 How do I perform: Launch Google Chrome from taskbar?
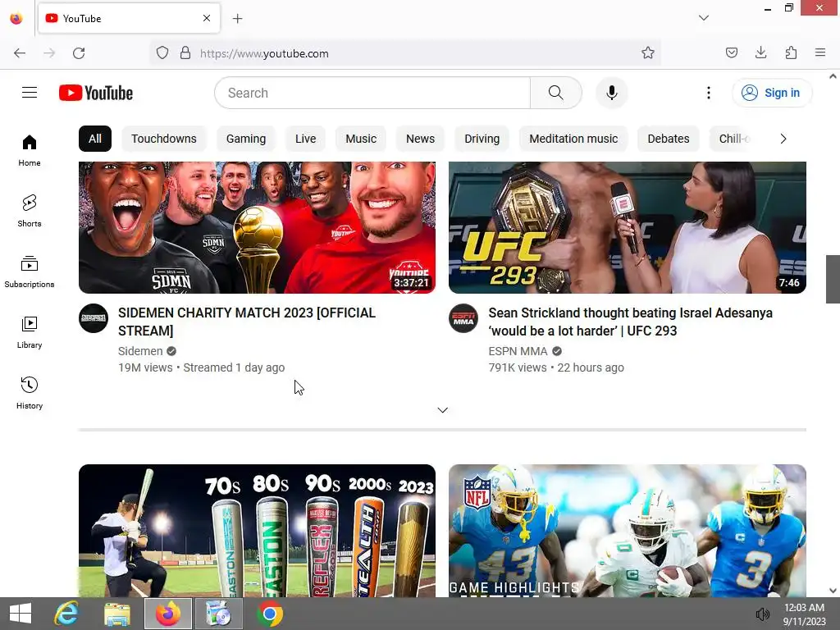click(x=270, y=614)
